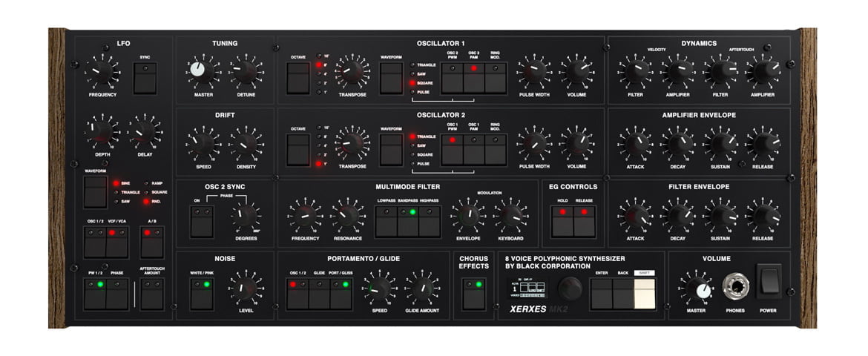Adjust the Oscillator 2 Pulse Width knob
Viewport: 868px width, 356px height.
pyautogui.click(x=534, y=143)
